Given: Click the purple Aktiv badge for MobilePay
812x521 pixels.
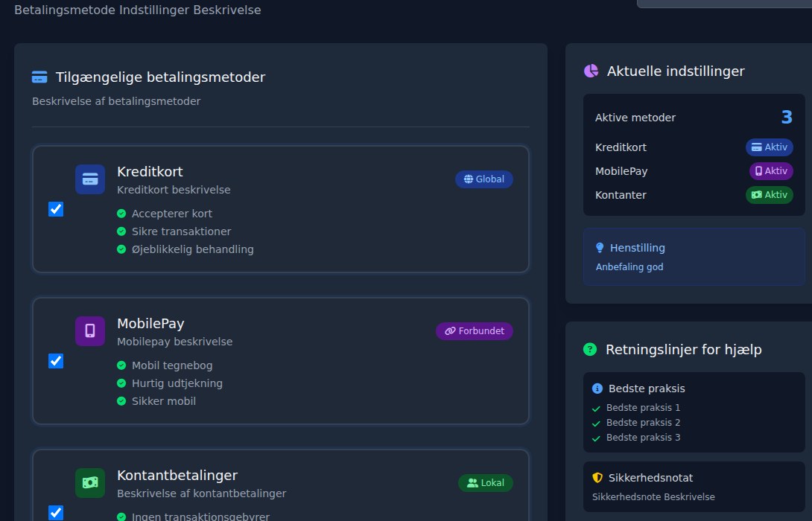Looking at the screenshot, I should pyautogui.click(x=771, y=170).
